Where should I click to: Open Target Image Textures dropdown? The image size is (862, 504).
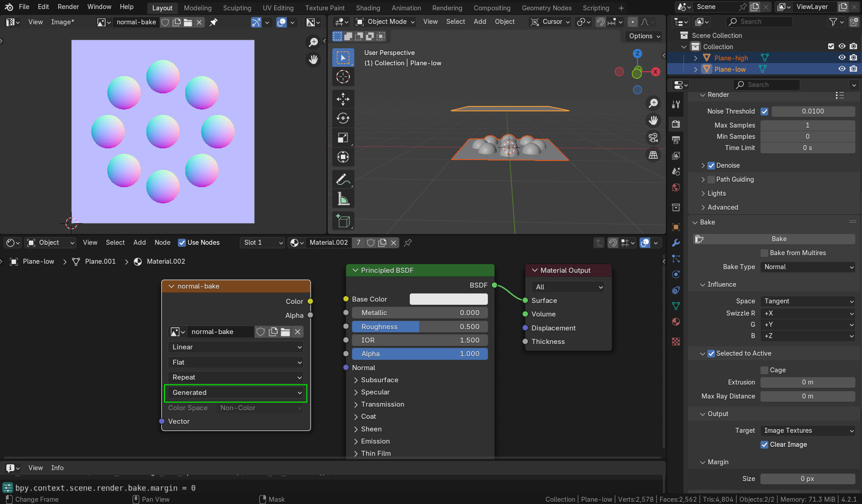coord(808,431)
